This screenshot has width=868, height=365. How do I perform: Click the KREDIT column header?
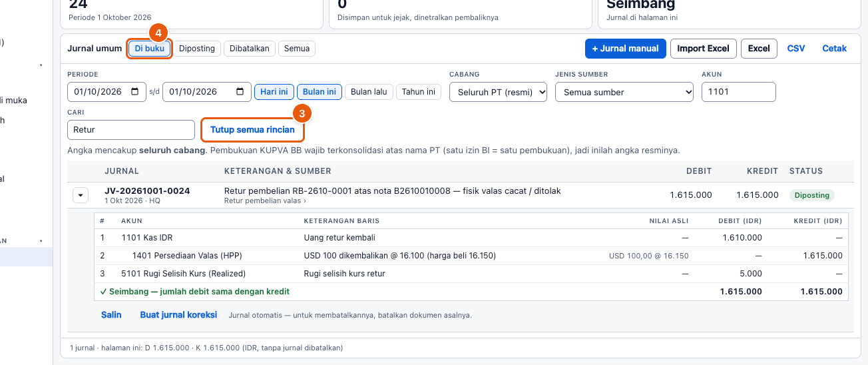(762, 171)
